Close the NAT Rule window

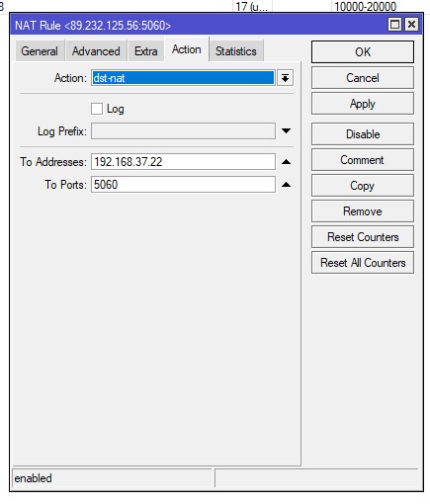[411, 25]
